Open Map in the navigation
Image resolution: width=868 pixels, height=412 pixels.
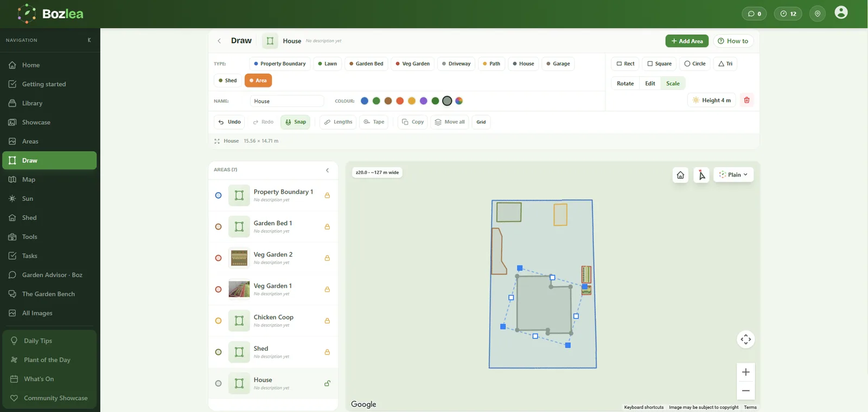click(x=49, y=180)
